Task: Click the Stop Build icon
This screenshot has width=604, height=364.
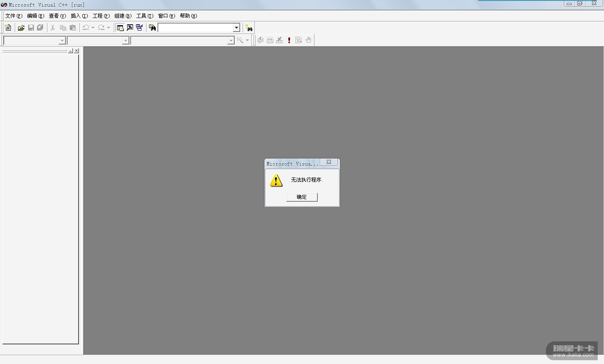Action: click(280, 40)
